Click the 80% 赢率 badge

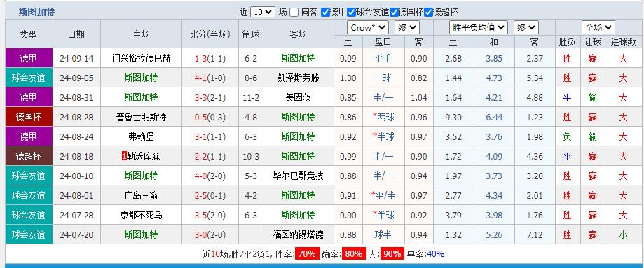click(355, 254)
